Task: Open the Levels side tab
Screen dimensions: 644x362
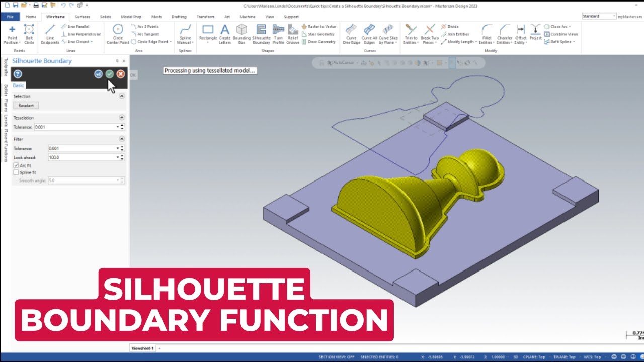Action: point(6,120)
